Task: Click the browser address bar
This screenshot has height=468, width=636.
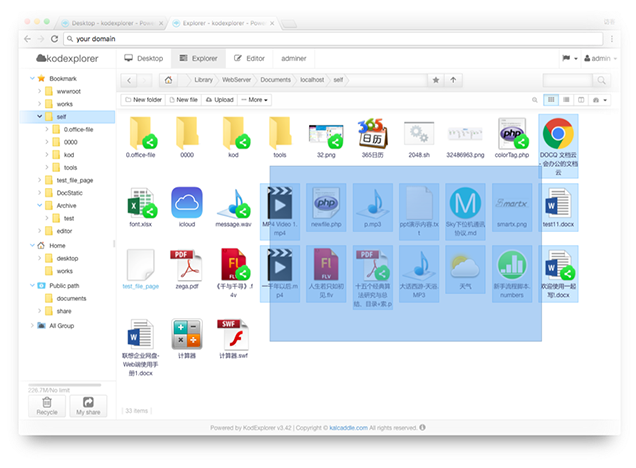Action: (333, 39)
